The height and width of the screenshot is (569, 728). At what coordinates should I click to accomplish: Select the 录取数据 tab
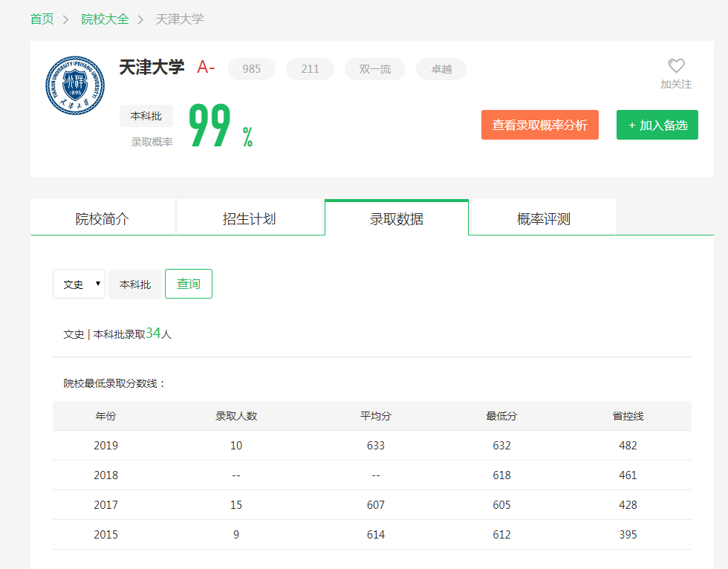click(x=397, y=218)
